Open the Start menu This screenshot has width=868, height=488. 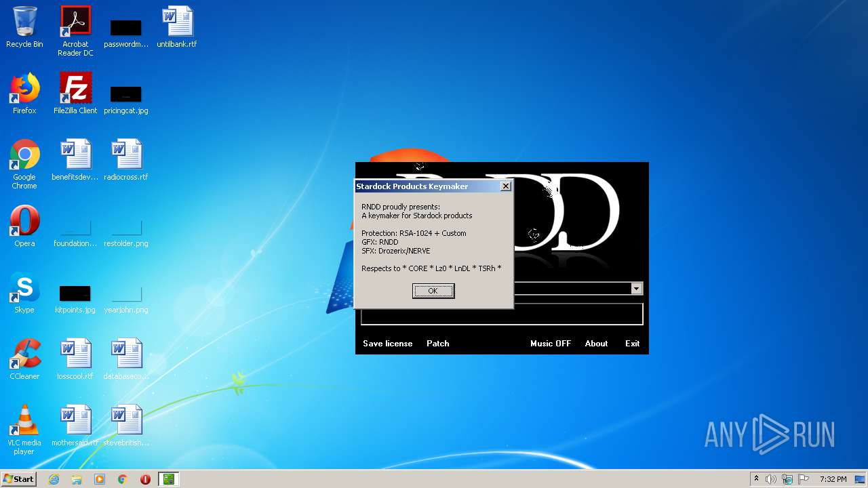tap(19, 479)
